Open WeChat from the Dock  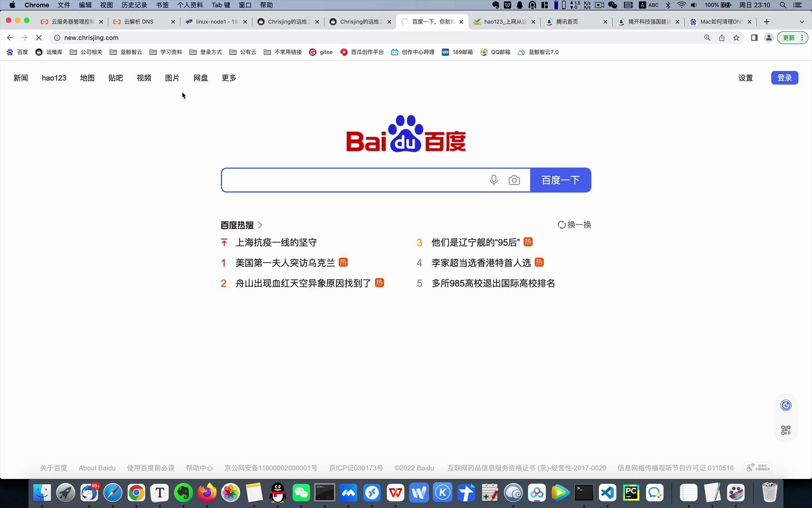pyautogui.click(x=301, y=493)
